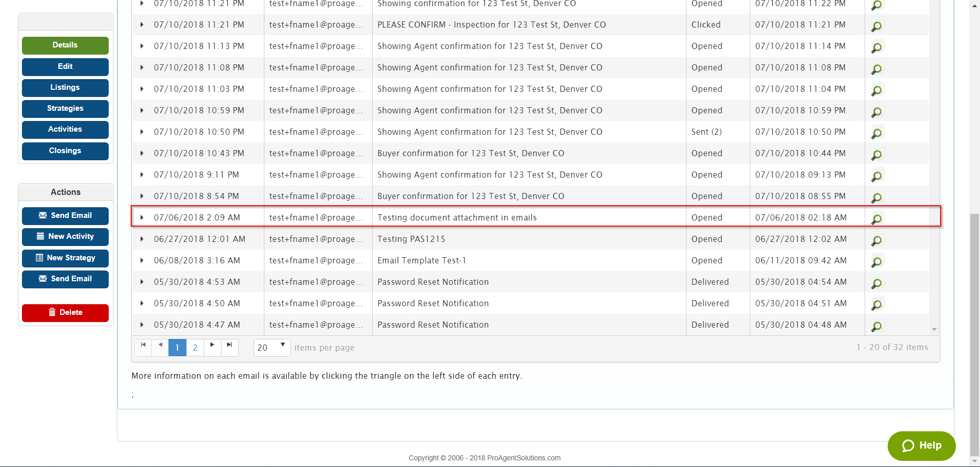Open magnifier for Sent (2) email row
980x467 pixels.
tap(876, 133)
